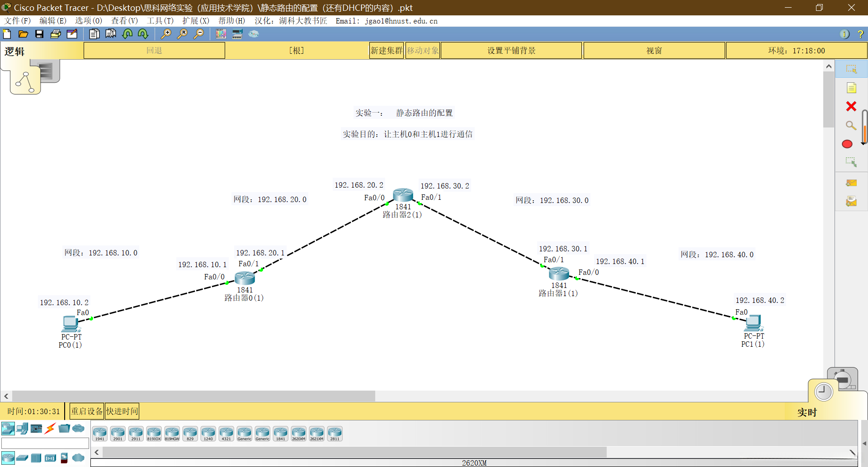
Task: Click the cluster cloud toolbar icon
Action: click(x=254, y=34)
